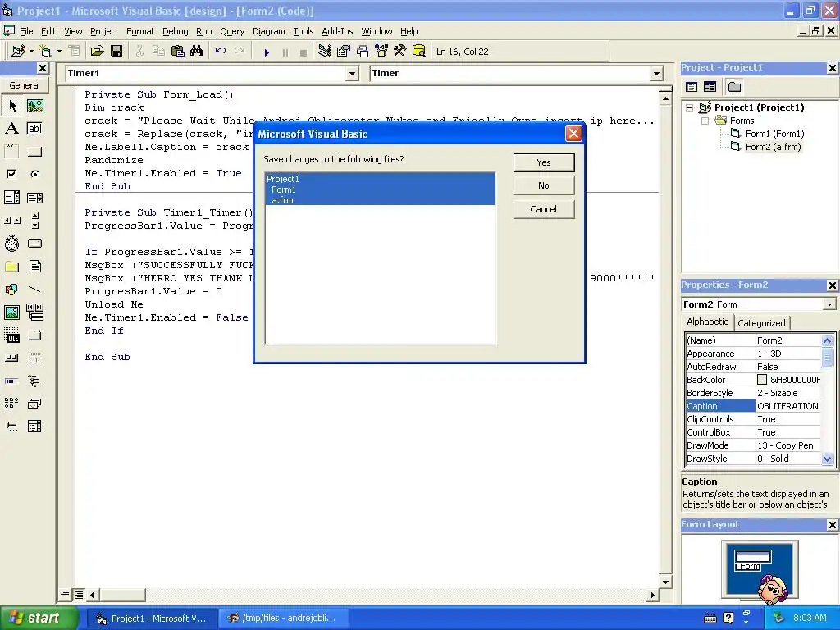Collapse the Forms folder node

[x=705, y=121]
